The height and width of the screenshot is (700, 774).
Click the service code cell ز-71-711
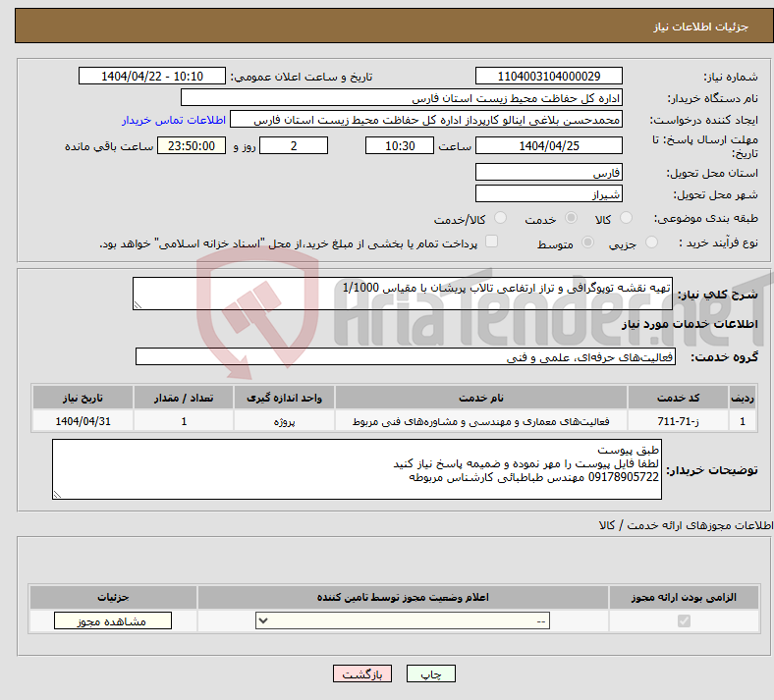[x=679, y=421]
